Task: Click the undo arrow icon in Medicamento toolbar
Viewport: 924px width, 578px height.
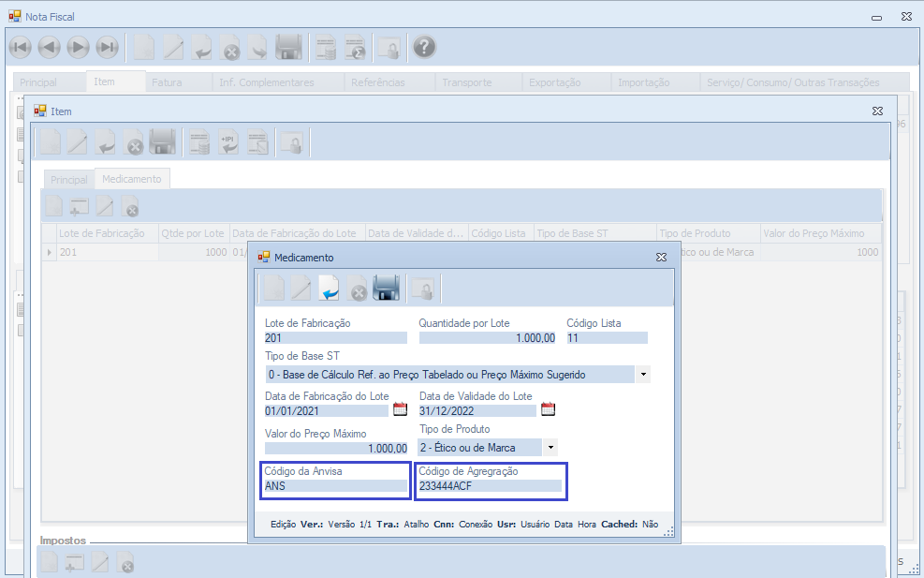Action: (x=329, y=289)
